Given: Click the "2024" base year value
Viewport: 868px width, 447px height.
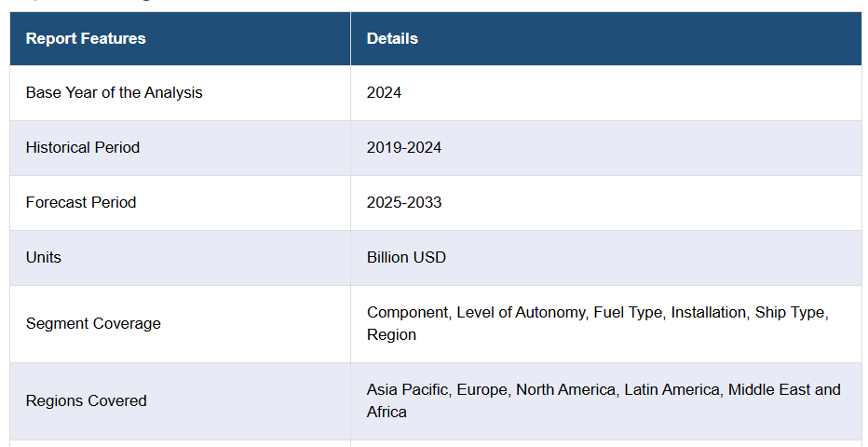Looking at the screenshot, I should click(x=384, y=92).
